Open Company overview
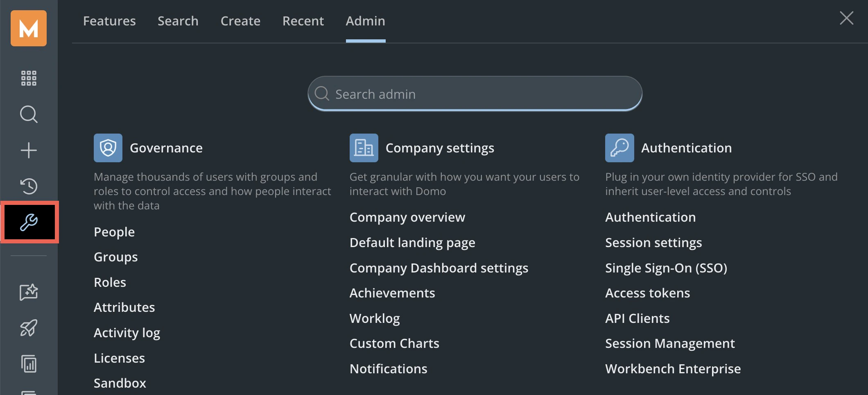The width and height of the screenshot is (868, 395). [407, 217]
